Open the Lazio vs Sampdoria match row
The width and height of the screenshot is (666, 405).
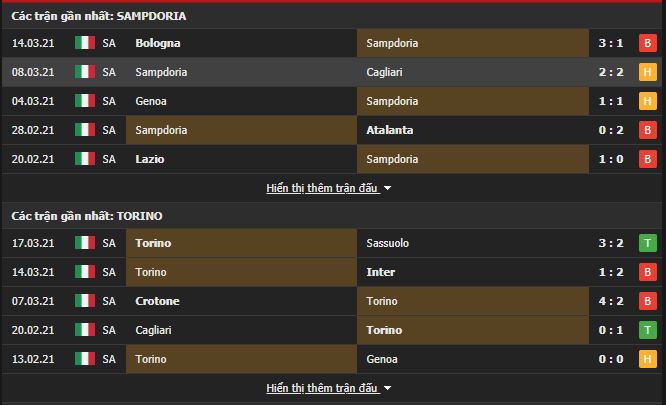click(x=331, y=159)
